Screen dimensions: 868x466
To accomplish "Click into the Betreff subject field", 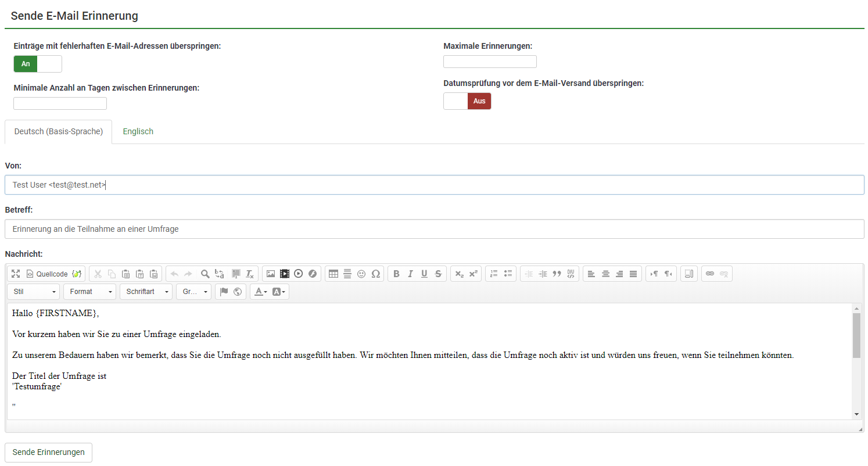I will [434, 229].
